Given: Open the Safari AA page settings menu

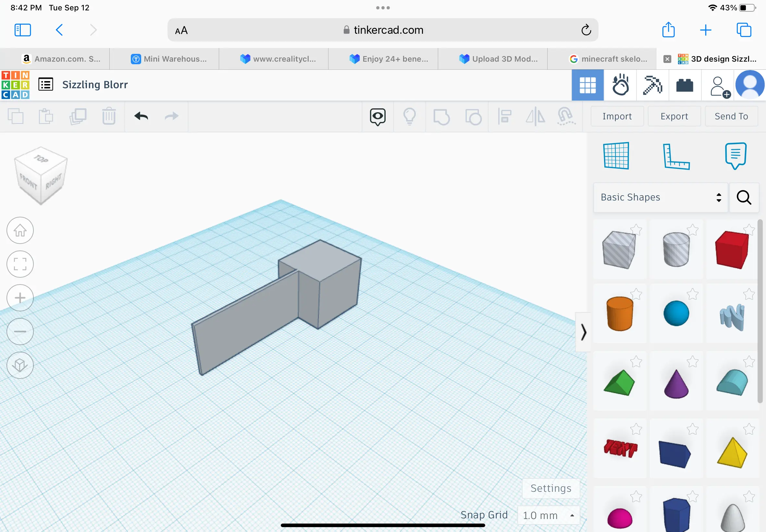Looking at the screenshot, I should click(x=181, y=30).
